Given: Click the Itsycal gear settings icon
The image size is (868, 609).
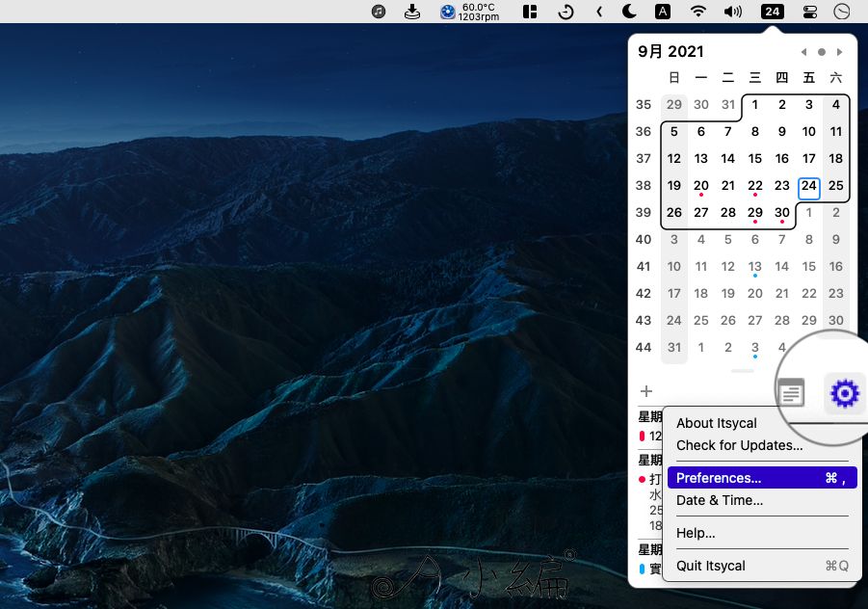Looking at the screenshot, I should click(845, 393).
